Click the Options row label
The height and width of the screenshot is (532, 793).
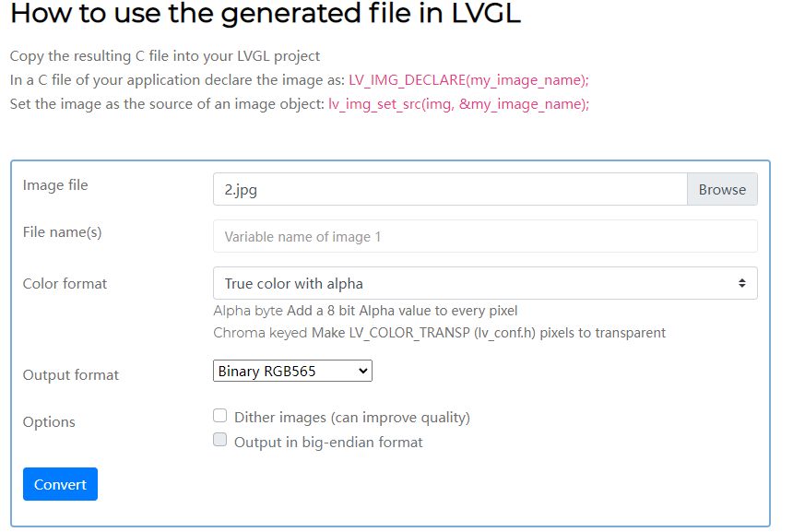(49, 421)
